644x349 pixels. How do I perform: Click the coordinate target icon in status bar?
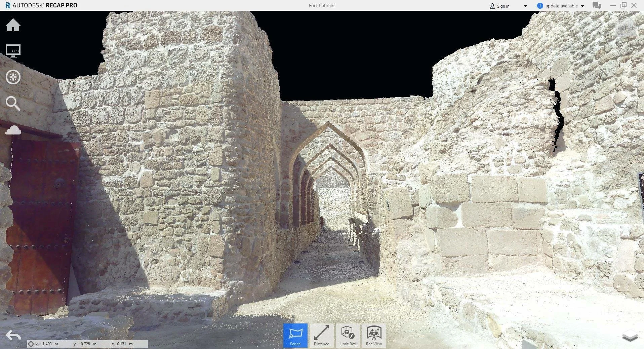(31, 344)
